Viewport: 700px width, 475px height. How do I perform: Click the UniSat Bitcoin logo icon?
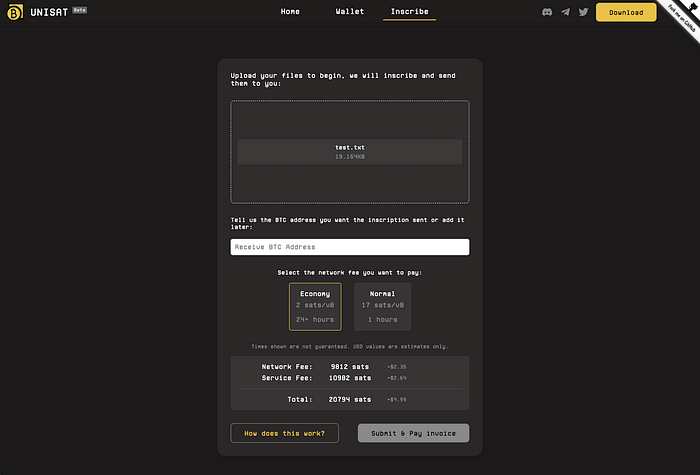pos(17,13)
